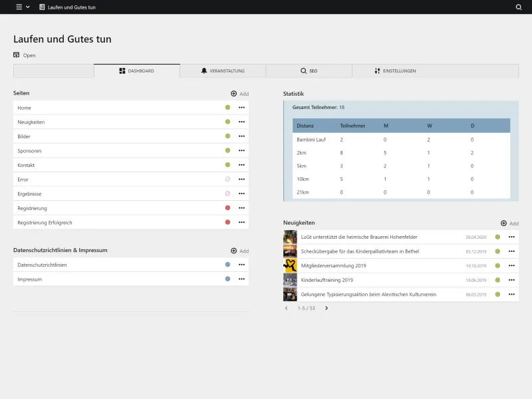Viewport: 532px width, 399px height.
Task: Click the bell icon on the Veranstaltung tab
Action: 205,70
